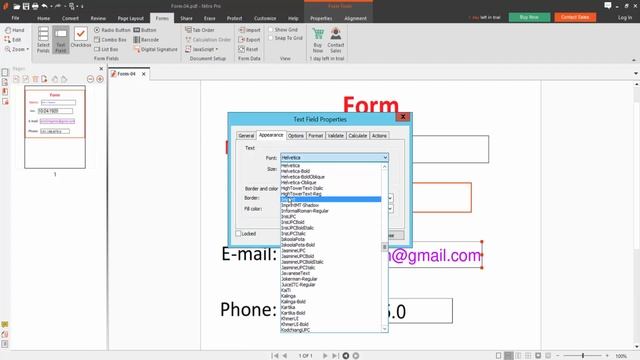Zoom out page thumbnails with minus icon

click(x=90, y=79)
